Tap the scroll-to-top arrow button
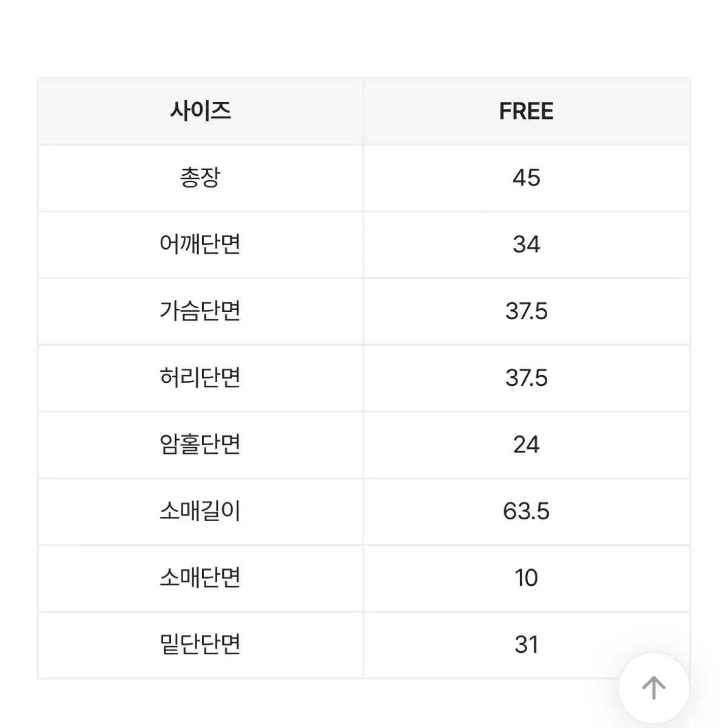The image size is (728, 728). [x=653, y=688]
